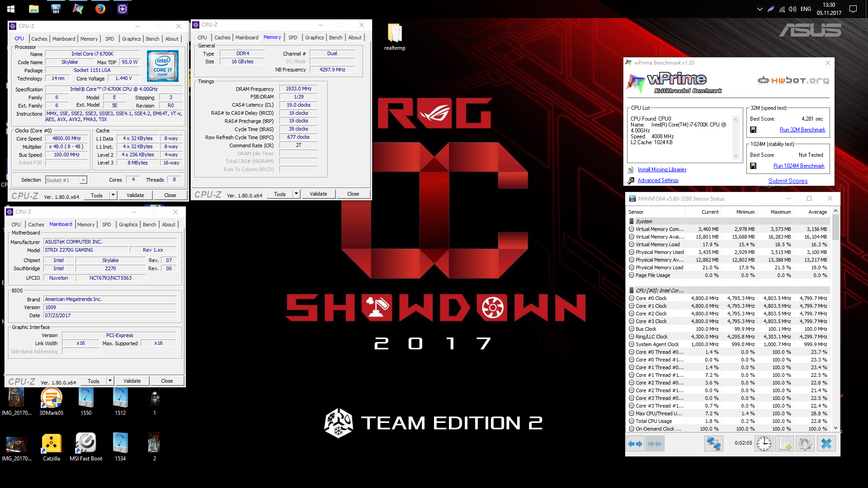Click Run 1024M Benchmark link
Screen dimensions: 868x488
pyautogui.click(x=799, y=166)
